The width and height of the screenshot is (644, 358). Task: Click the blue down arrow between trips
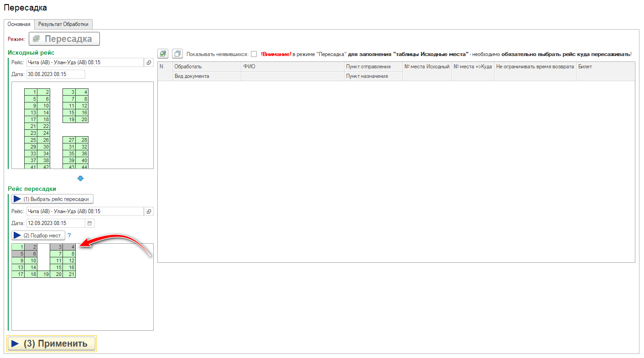tap(81, 179)
